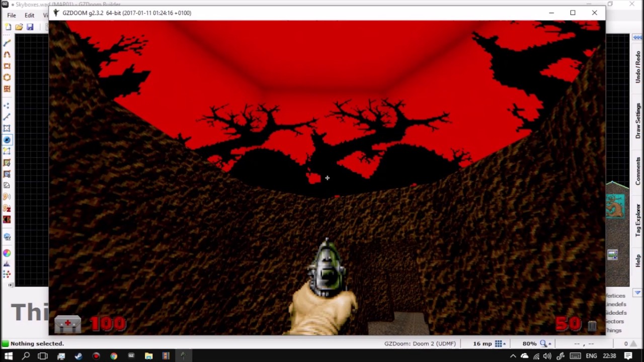Open Windows taskbar search

coord(26,356)
